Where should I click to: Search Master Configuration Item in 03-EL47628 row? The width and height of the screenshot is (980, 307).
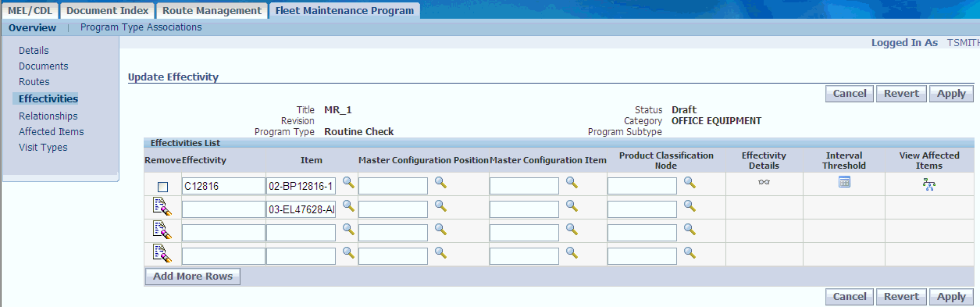pyautogui.click(x=572, y=206)
